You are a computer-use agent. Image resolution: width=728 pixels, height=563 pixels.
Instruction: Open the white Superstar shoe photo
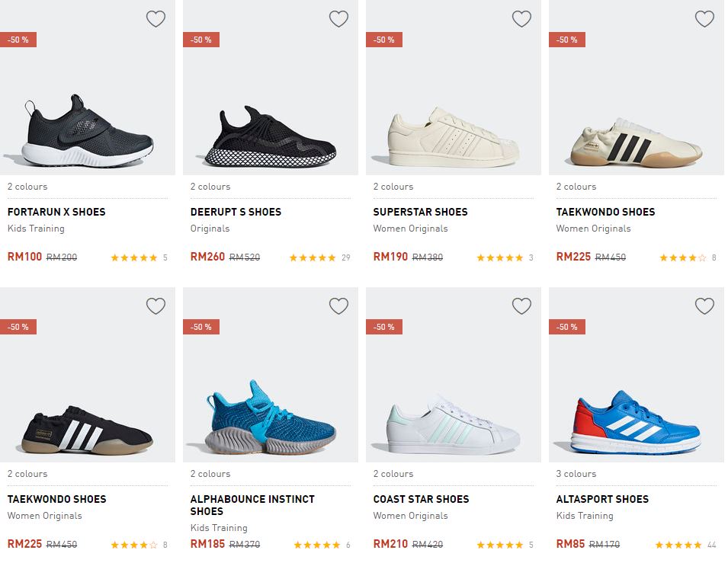click(454, 137)
